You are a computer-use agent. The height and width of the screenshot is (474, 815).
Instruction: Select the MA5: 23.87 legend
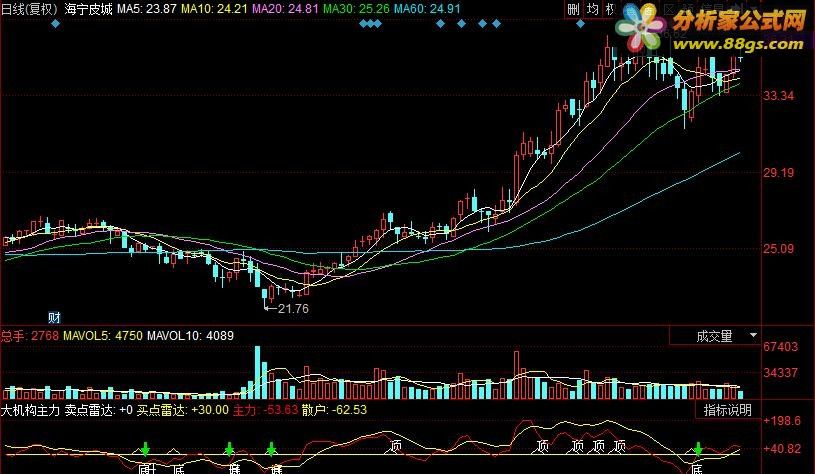pos(147,9)
